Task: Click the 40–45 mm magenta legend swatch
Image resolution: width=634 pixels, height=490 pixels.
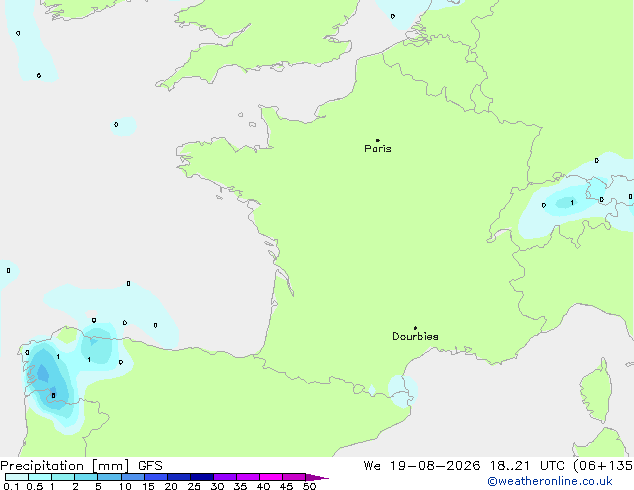Action: pyautogui.click(x=271, y=477)
